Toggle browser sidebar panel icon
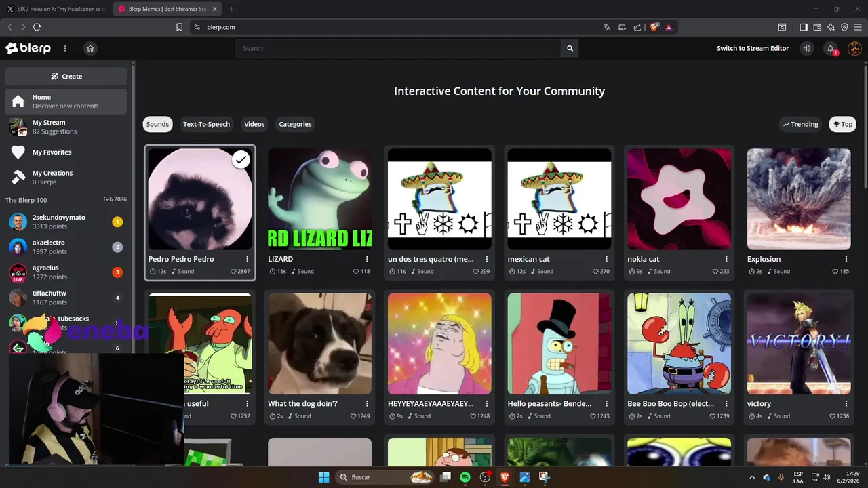 [x=804, y=27]
